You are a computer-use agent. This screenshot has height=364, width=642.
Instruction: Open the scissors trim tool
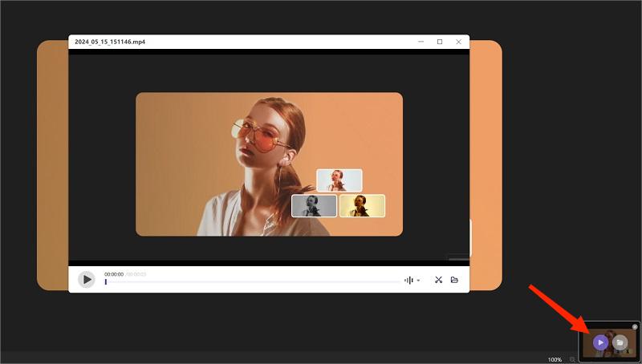pos(438,280)
